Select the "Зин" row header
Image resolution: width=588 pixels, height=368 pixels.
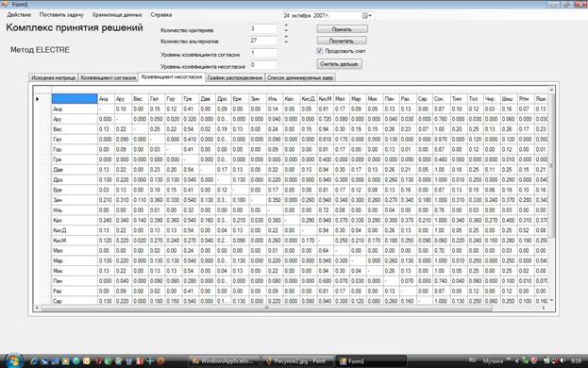point(75,200)
